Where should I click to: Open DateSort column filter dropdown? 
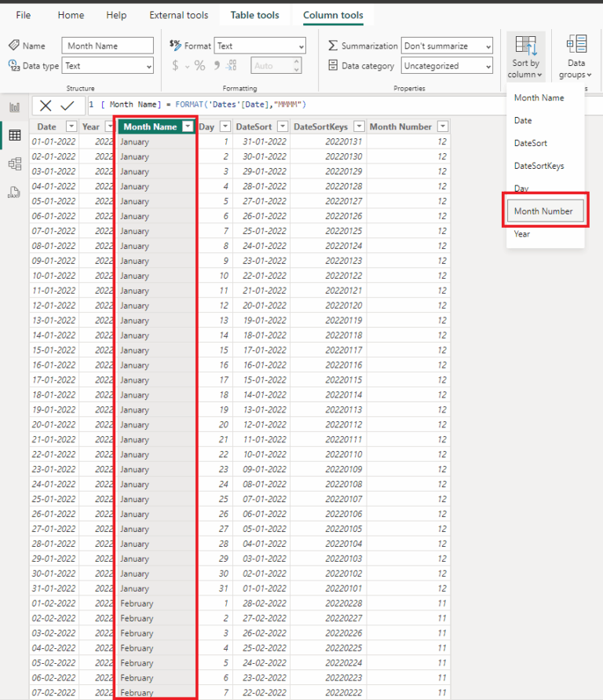click(283, 126)
